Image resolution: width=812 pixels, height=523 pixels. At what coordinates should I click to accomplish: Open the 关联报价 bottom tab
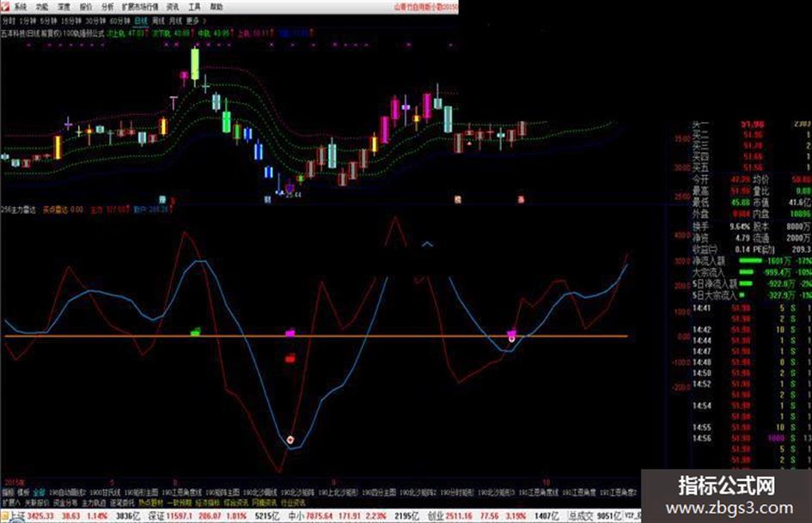[37, 502]
